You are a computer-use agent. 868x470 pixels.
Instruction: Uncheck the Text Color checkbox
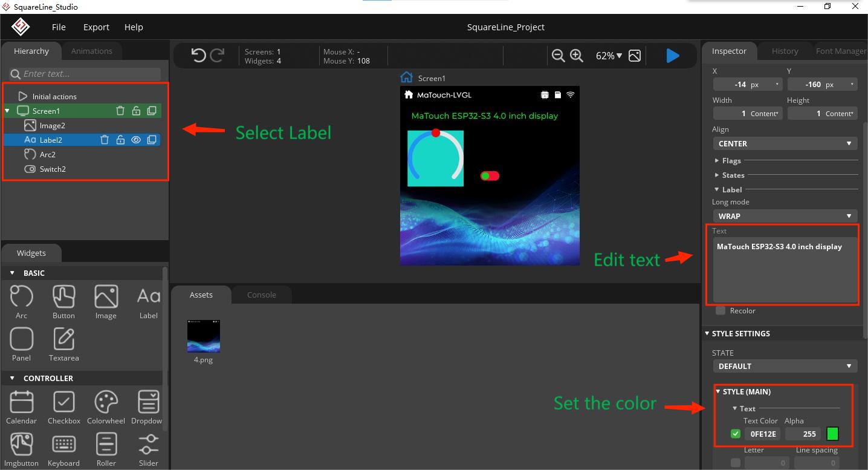[736, 434]
